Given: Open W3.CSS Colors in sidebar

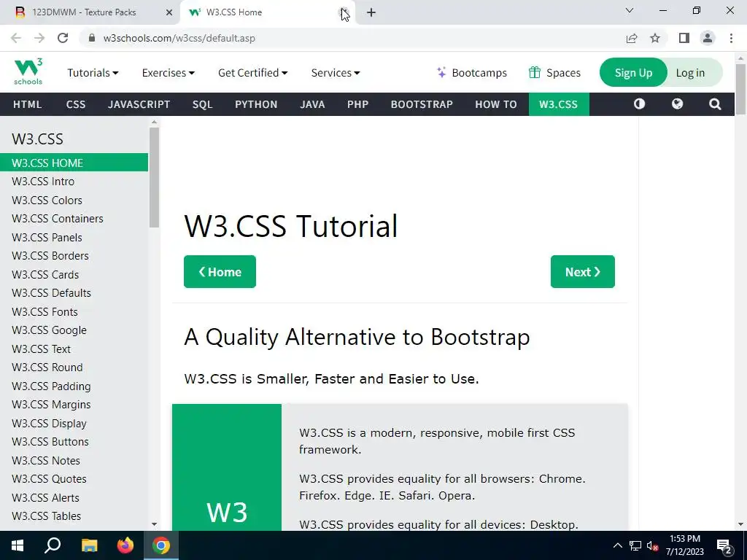Looking at the screenshot, I should (74, 200).
